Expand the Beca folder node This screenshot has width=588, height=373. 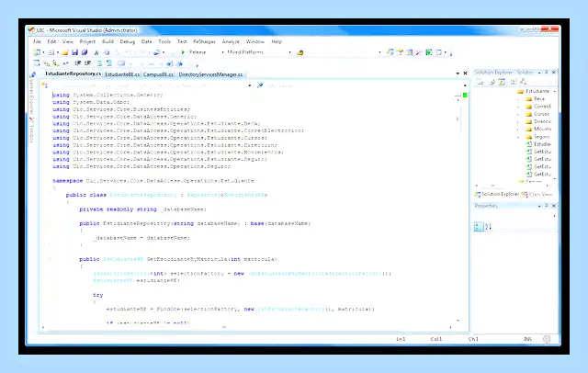point(518,99)
